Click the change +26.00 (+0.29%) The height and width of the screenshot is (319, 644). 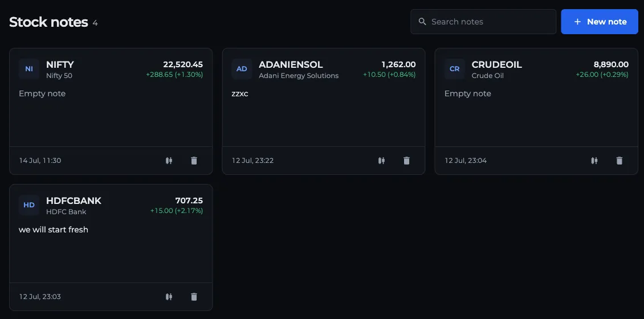click(x=602, y=75)
